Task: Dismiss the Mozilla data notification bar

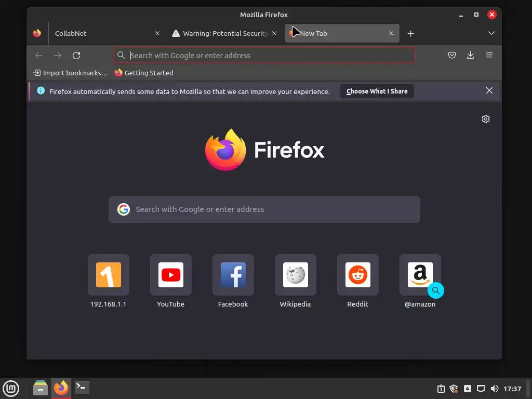Action: coord(489,90)
